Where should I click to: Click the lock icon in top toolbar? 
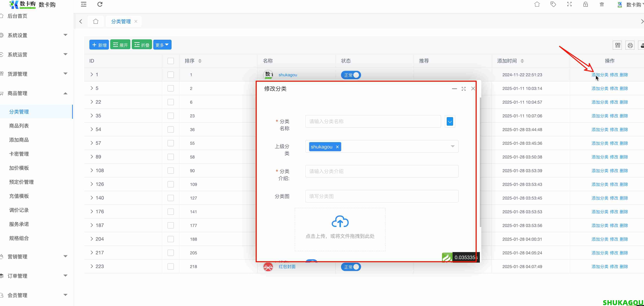(x=586, y=4)
